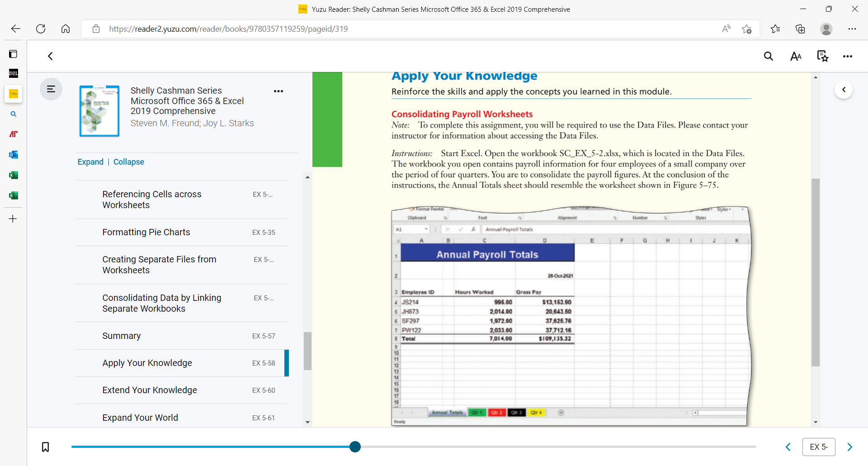Viewport: 868px width, 466px height.
Task: Click the Figure 5-75 worksheet image
Action: pyautogui.click(x=571, y=316)
